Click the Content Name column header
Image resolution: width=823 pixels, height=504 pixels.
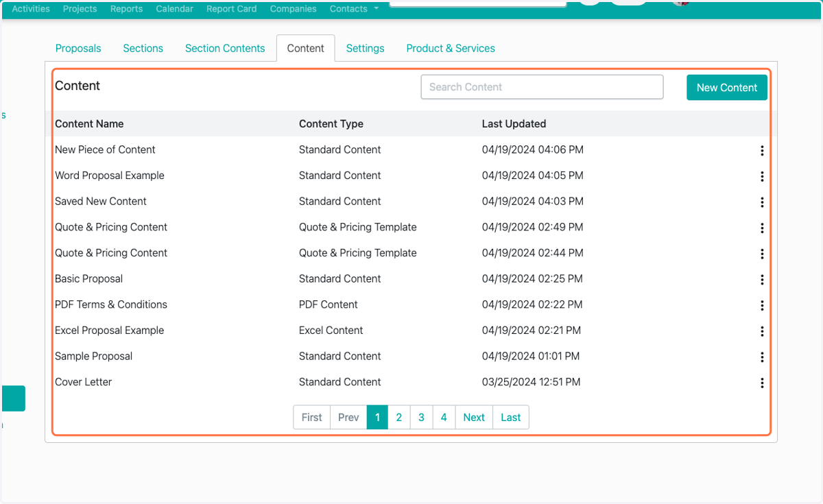pos(89,123)
